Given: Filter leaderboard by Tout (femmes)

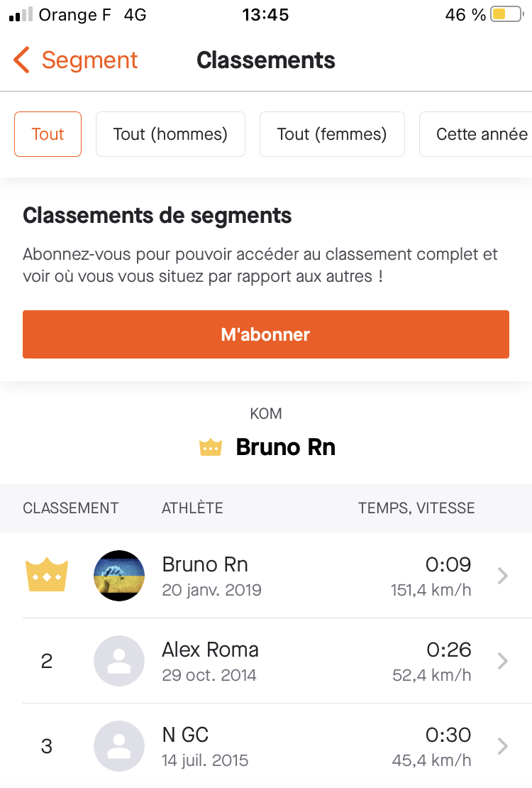Looking at the screenshot, I should (x=332, y=134).
